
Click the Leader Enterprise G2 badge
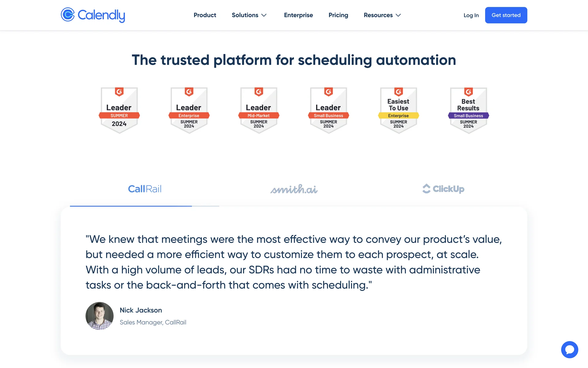click(x=189, y=110)
